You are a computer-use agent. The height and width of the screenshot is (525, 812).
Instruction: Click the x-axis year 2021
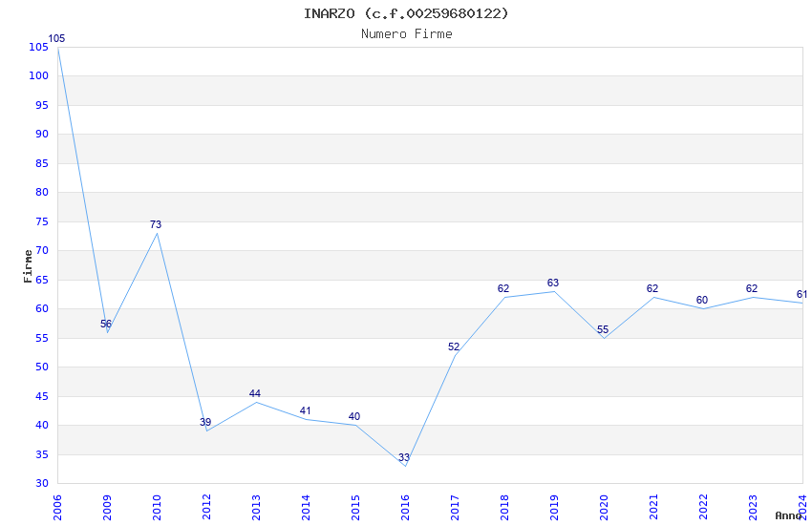653,508
